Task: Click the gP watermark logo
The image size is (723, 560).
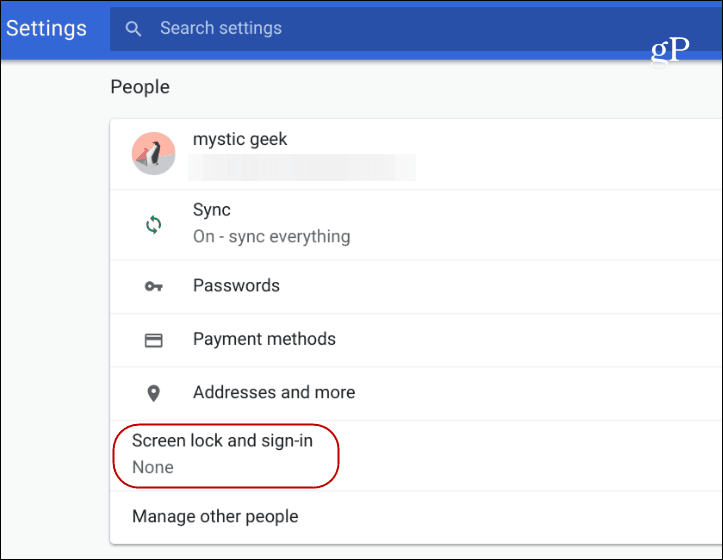Action: point(670,49)
